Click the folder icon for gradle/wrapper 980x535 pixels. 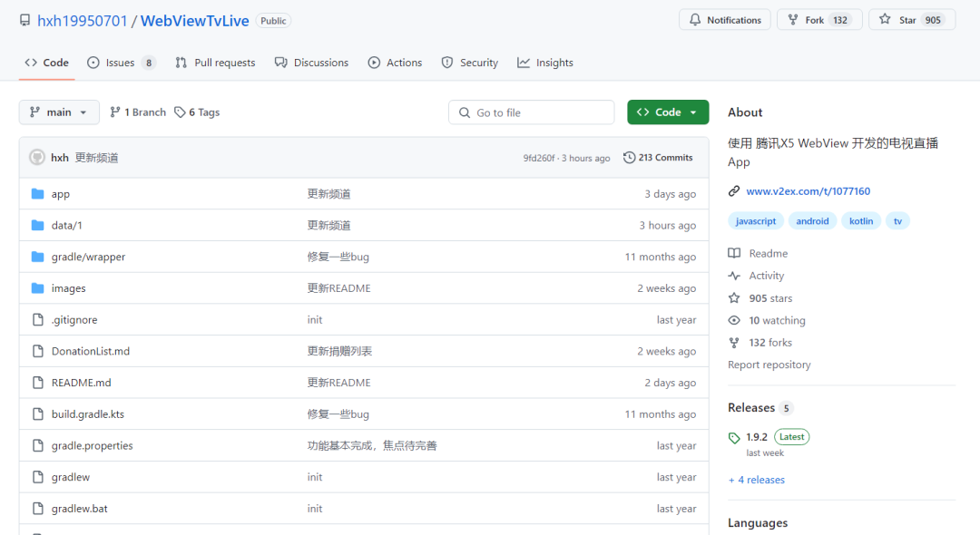[37, 257]
